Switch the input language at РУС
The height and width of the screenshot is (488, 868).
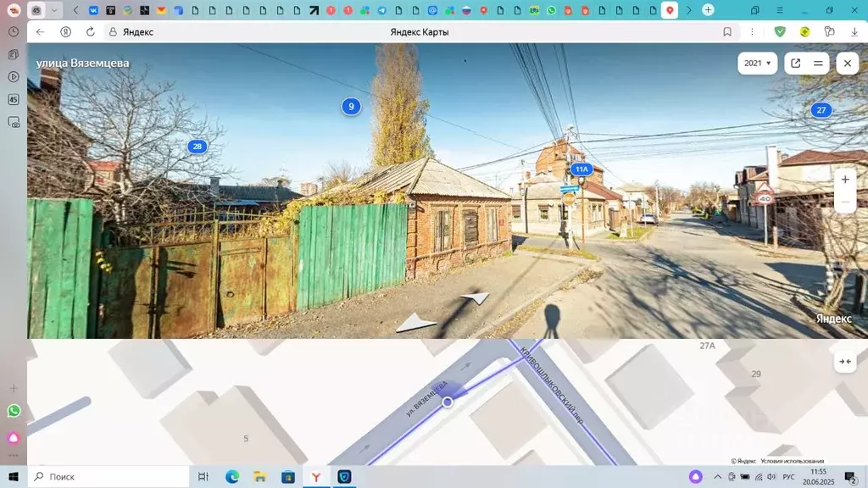[x=789, y=476]
